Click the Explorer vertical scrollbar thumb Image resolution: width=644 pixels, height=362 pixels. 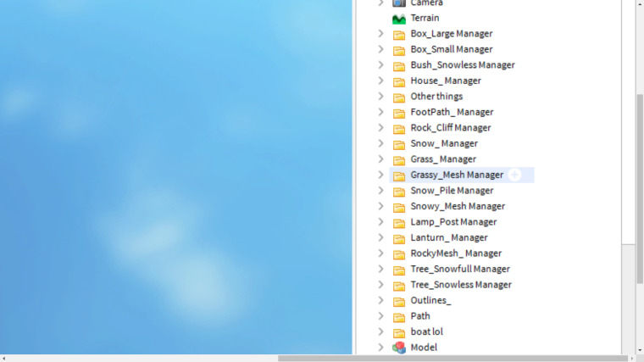click(640, 188)
